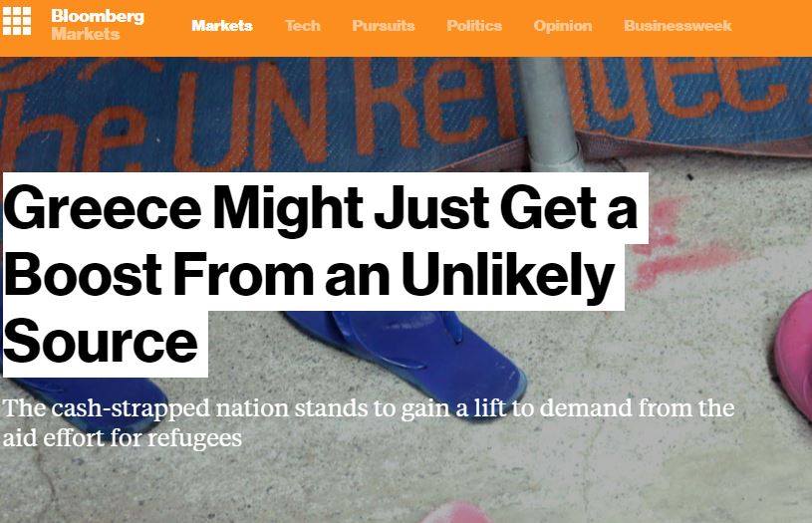Click the gray metal pole in photo
The image size is (812, 523).
[x=550, y=114]
